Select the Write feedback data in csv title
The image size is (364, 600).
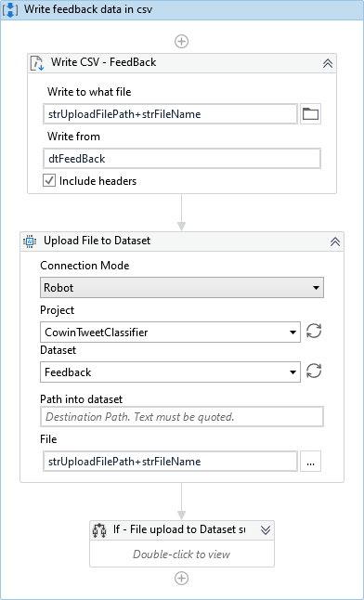point(88,9)
